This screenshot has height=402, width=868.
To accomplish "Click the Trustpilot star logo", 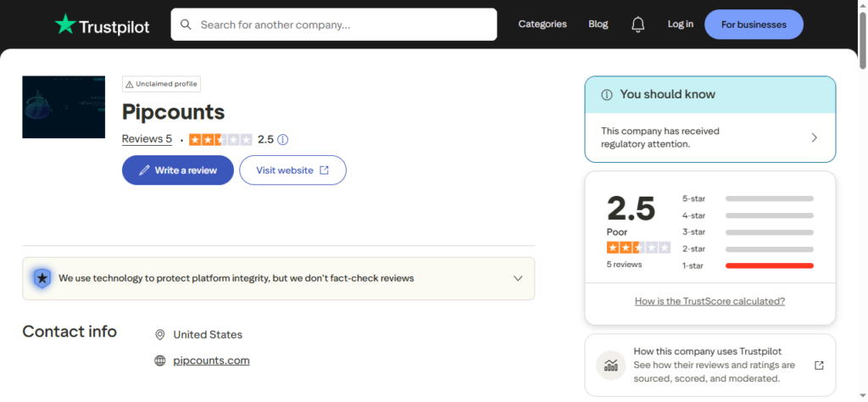I will [65, 25].
